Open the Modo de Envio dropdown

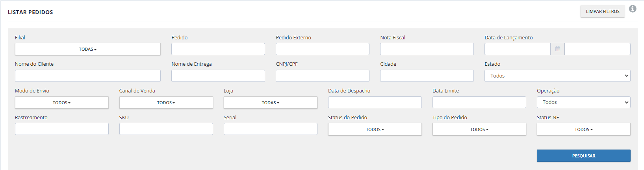[x=62, y=103]
